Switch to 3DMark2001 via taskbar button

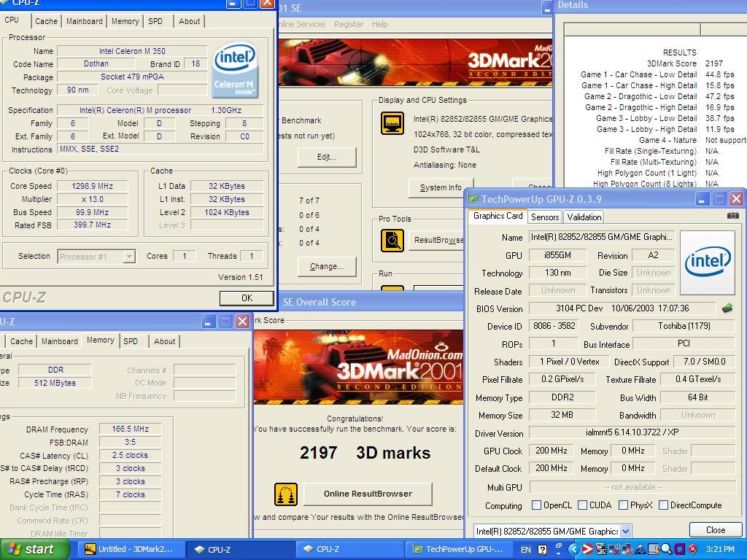[x=130, y=549]
